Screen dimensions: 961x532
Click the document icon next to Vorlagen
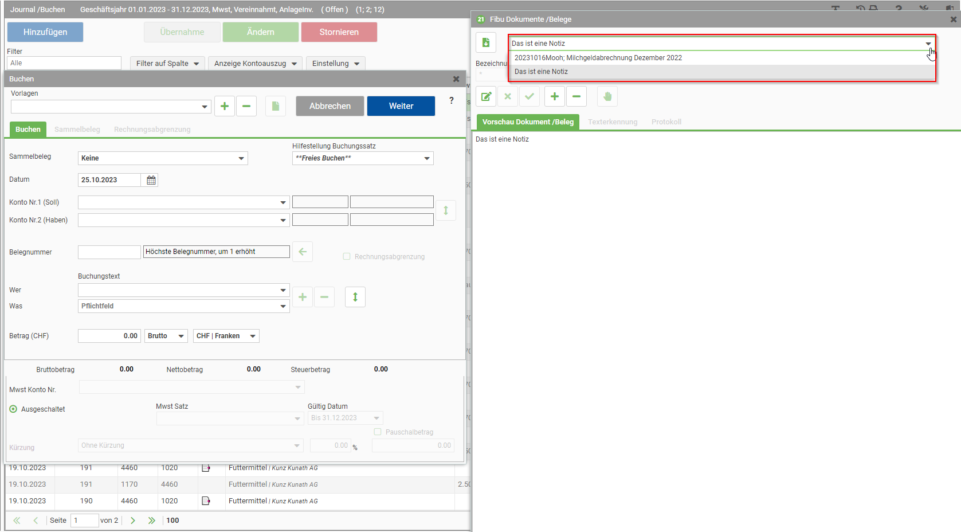[275, 106]
